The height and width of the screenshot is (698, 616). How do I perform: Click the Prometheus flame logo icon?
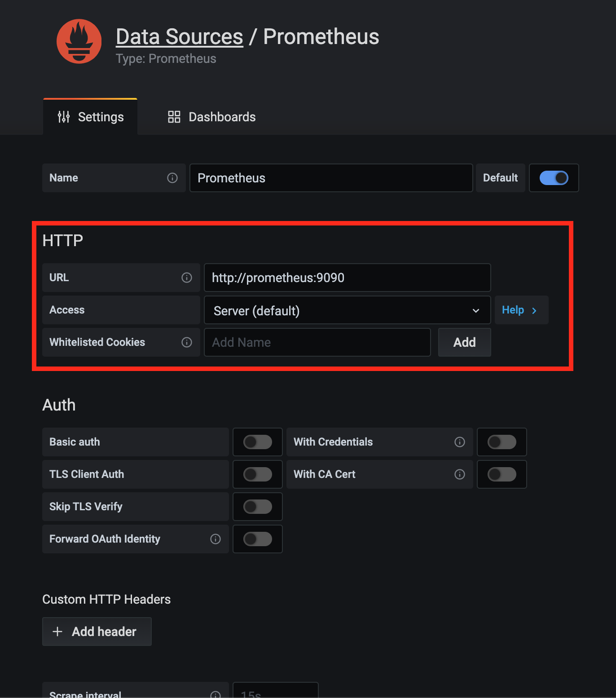[x=79, y=41]
